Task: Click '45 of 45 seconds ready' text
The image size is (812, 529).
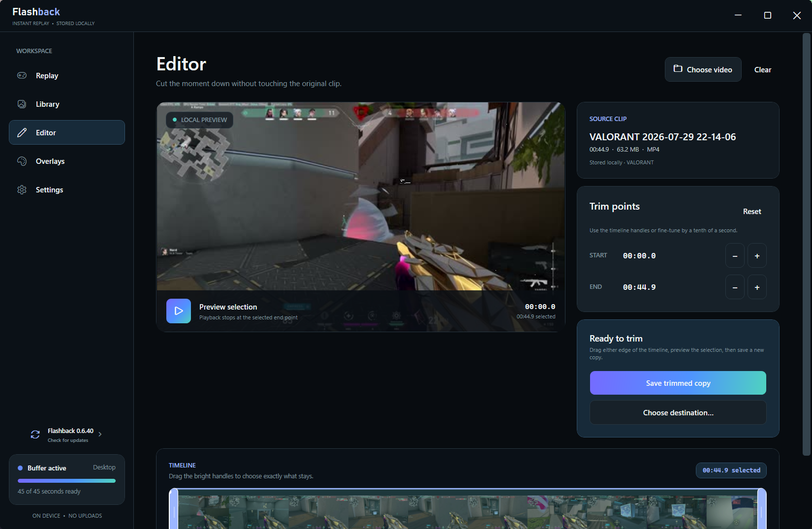Action: click(49, 491)
